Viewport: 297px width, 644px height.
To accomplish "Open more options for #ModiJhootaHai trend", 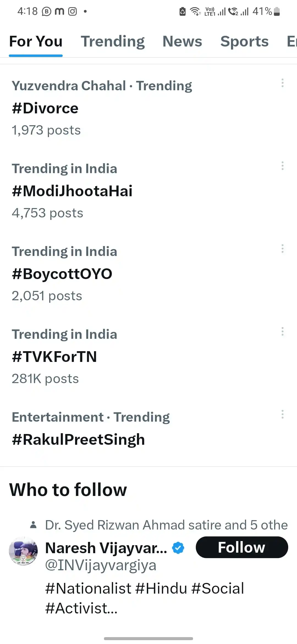I will coord(282,166).
